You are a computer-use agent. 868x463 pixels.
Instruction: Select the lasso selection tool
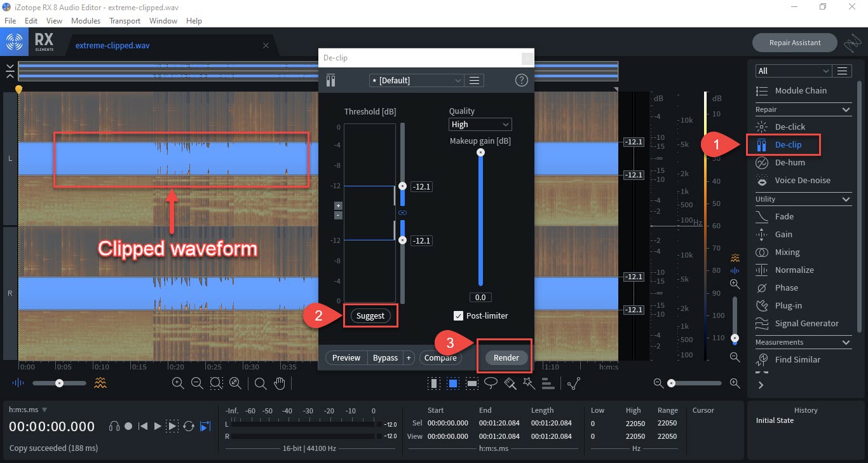coord(491,384)
